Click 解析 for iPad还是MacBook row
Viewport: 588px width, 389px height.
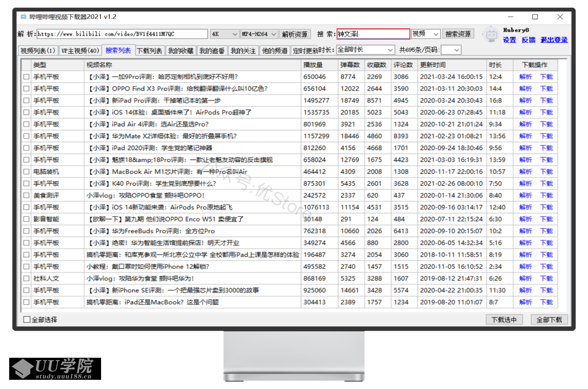coord(526,302)
